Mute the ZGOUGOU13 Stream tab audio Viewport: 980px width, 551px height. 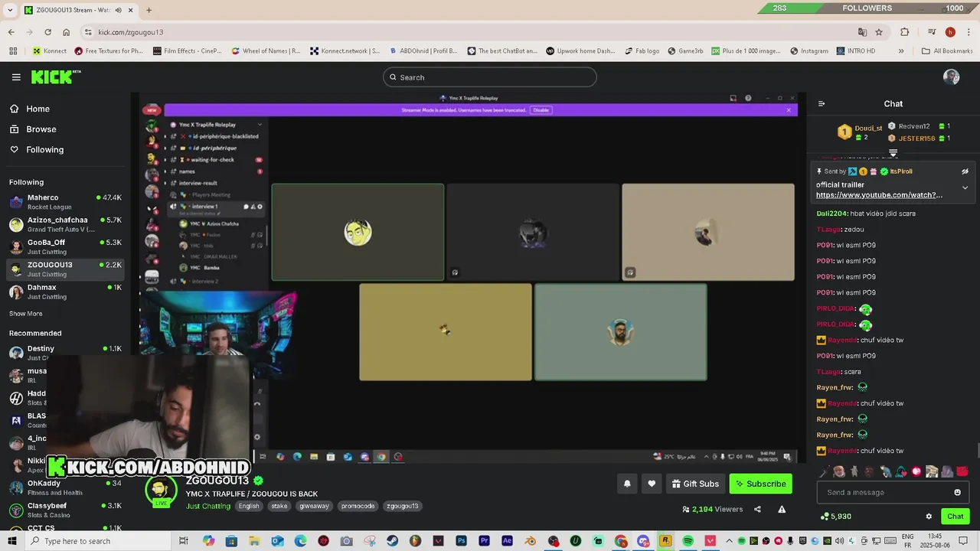pos(118,10)
